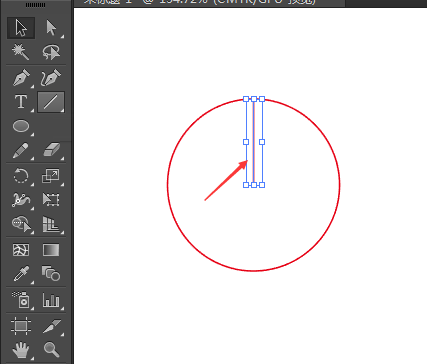Choose the Zoom tool
Screen dimensions: 427x364
51,350
